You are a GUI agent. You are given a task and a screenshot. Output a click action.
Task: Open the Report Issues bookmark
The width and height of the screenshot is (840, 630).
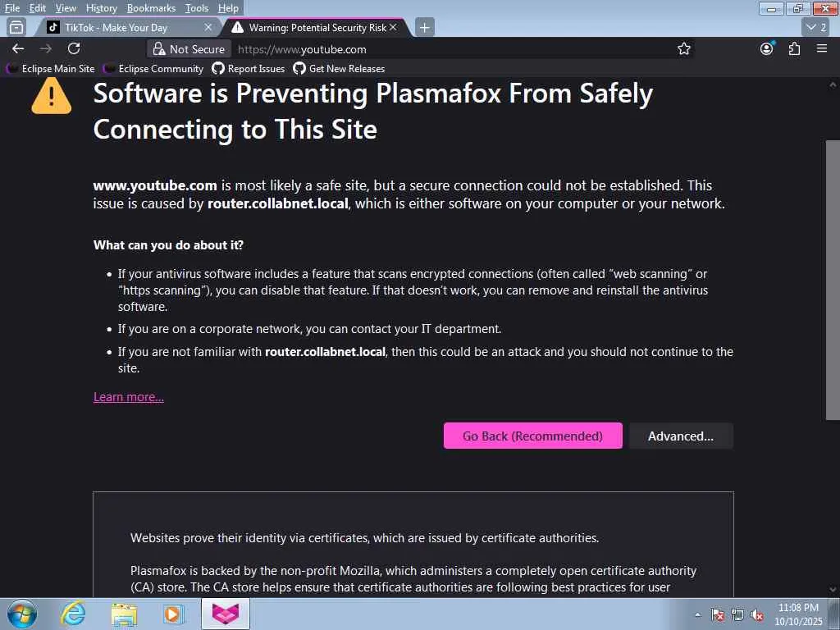pyautogui.click(x=249, y=69)
